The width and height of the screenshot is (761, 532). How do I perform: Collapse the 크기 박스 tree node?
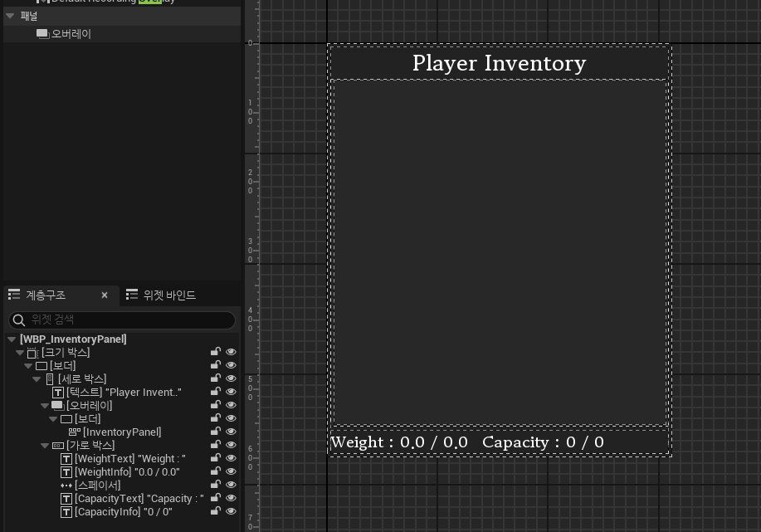[x=20, y=353]
